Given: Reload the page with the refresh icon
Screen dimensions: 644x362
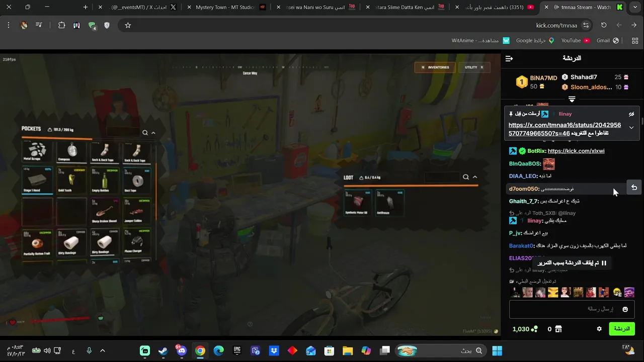Looking at the screenshot, I should [x=604, y=25].
